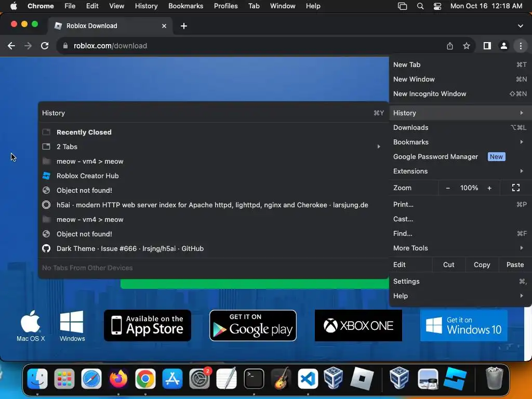
Task: Open the Chrome profile icon
Action: click(504, 46)
